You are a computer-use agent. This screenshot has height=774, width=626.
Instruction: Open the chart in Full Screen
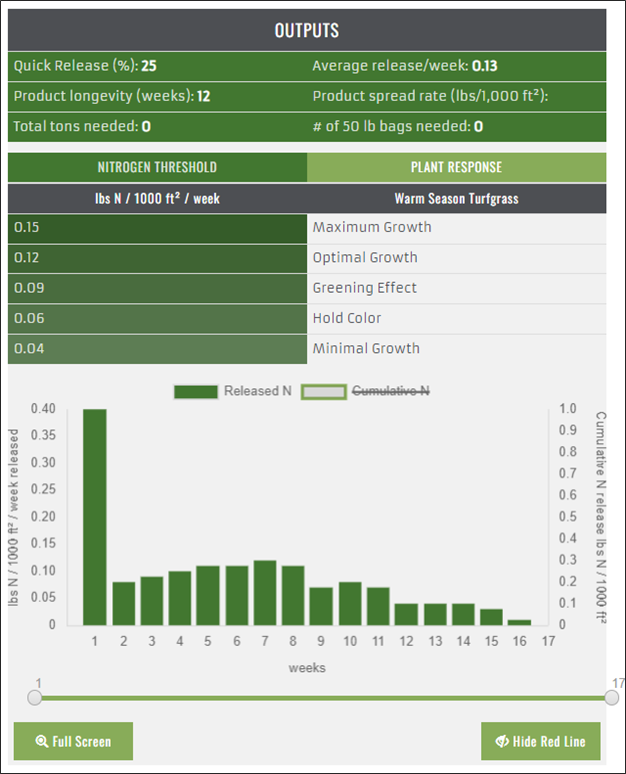pos(73,741)
